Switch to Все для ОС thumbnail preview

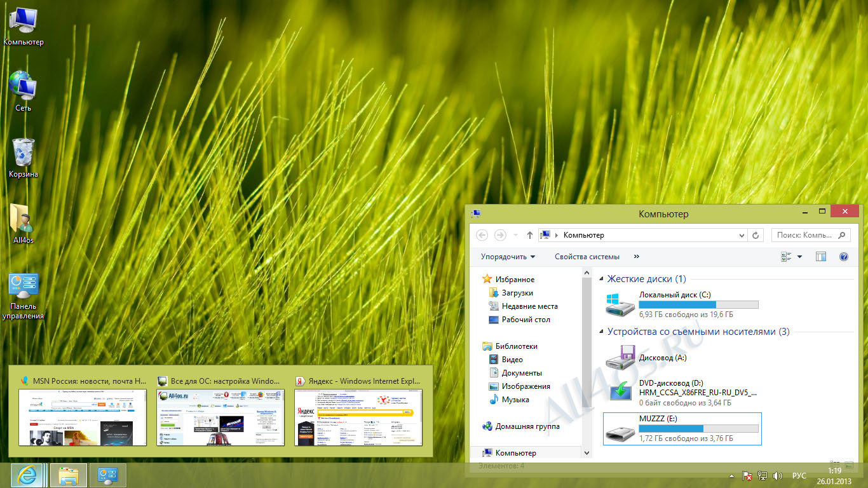click(x=220, y=411)
